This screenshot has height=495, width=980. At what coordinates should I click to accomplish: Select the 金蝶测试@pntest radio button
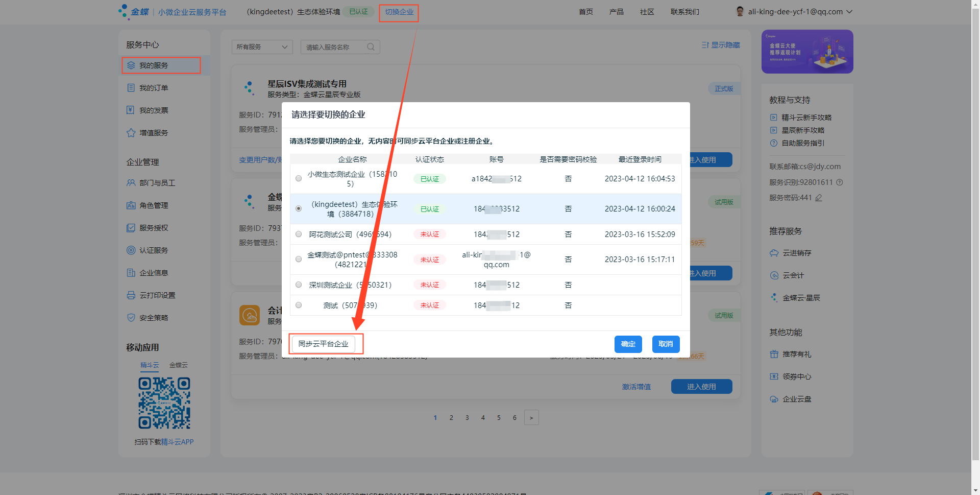[299, 259]
